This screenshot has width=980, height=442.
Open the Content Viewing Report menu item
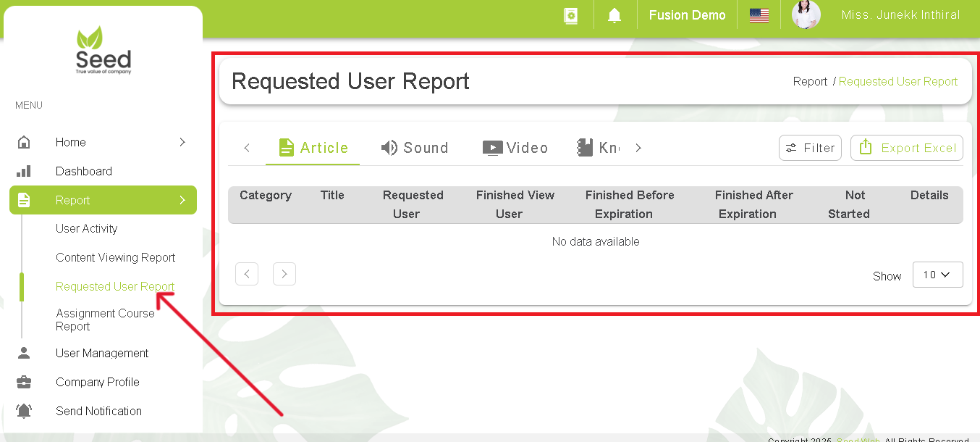116,257
